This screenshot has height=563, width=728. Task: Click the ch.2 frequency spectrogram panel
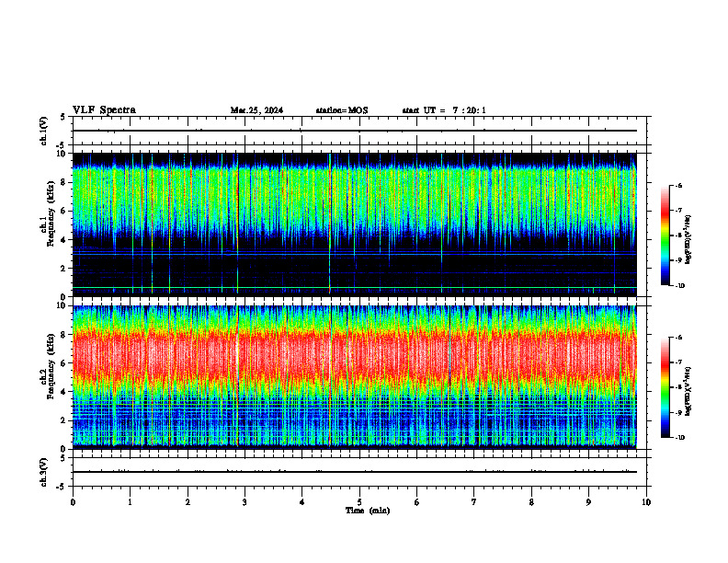pyautogui.click(x=355, y=377)
